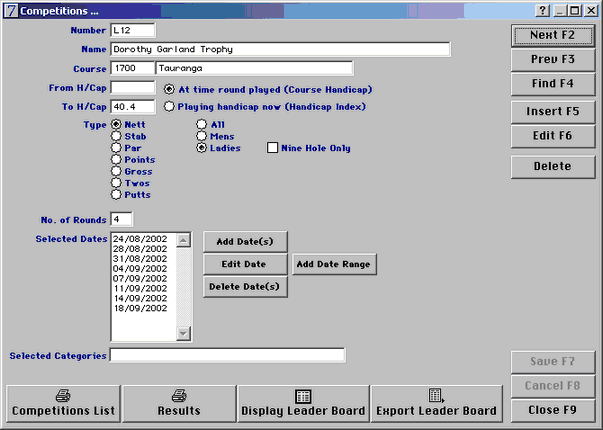Click the Add Date Range button
Viewport: 603px width, 430px height.
click(x=334, y=264)
